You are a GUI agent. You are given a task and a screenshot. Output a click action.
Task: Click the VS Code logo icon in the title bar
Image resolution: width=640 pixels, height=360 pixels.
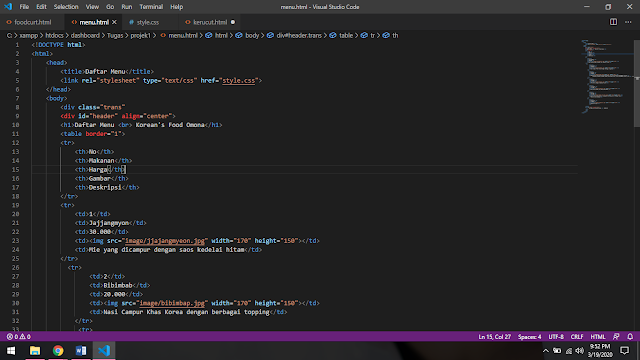tap(8, 7)
